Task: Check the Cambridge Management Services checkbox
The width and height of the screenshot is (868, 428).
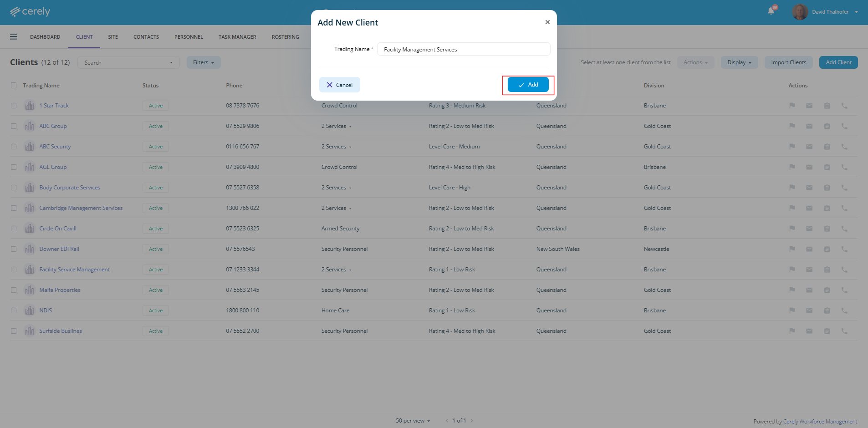Action: click(14, 208)
